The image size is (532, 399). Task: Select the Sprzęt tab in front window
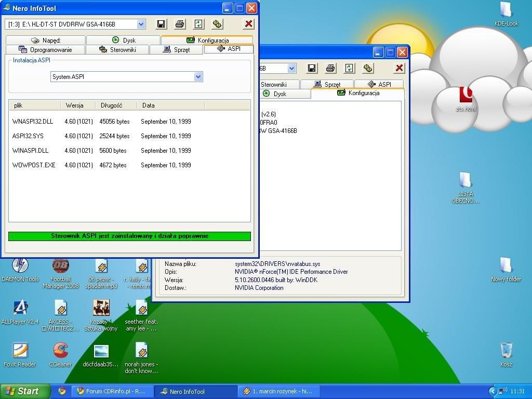(x=177, y=49)
